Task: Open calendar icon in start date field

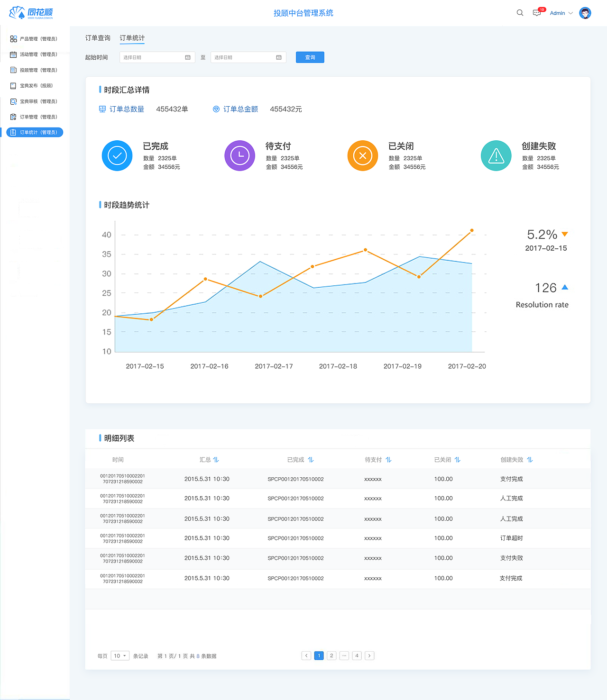Action: 188,57
